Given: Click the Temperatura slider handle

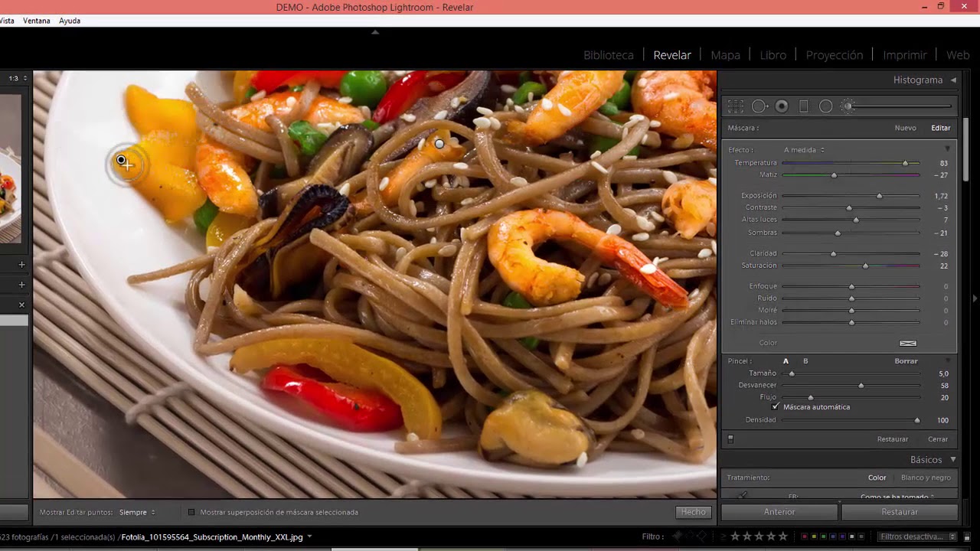Looking at the screenshot, I should click(905, 163).
